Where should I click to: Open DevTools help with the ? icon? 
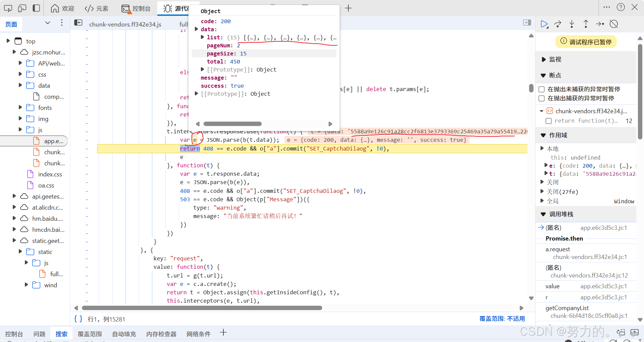point(620,7)
